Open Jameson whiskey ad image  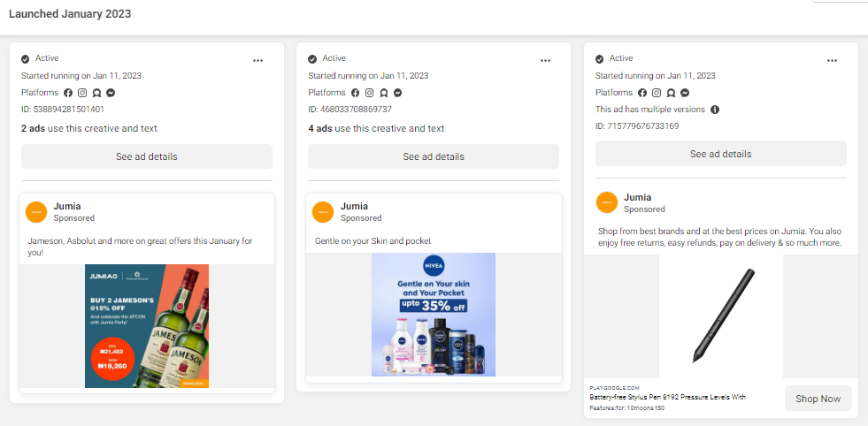pos(147,326)
